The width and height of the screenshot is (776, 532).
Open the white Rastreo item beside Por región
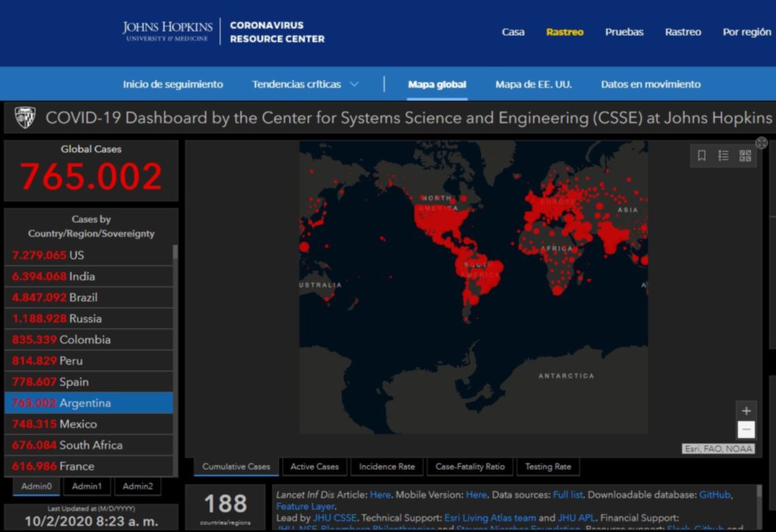click(x=683, y=32)
